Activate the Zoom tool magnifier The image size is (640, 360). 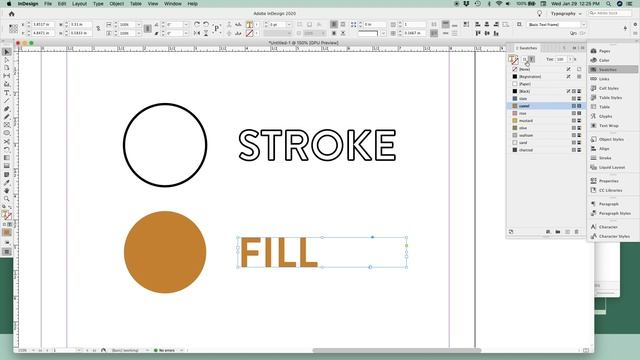pos(7,199)
